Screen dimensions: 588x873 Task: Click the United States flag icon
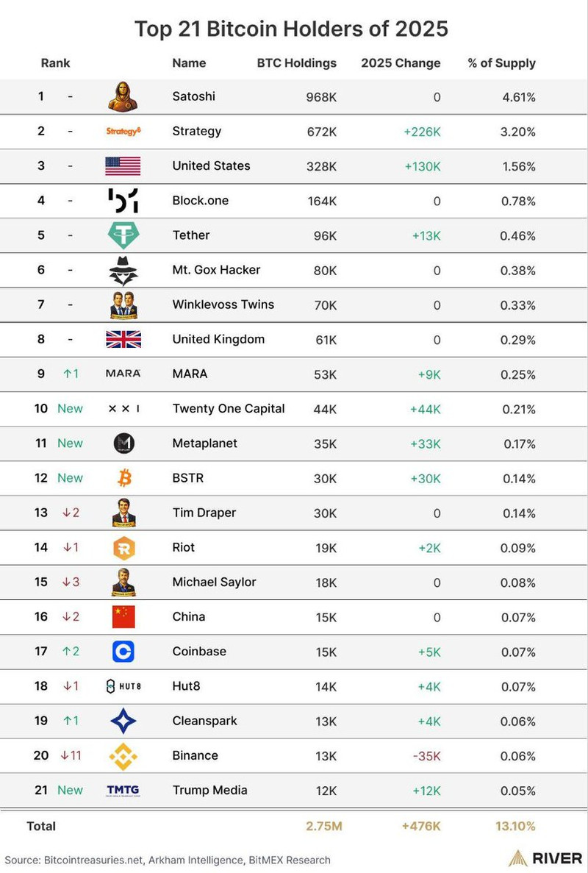123,165
